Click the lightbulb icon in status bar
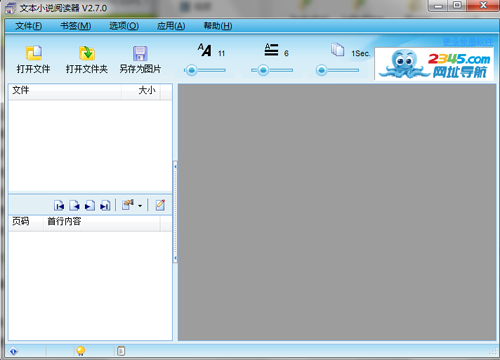 [81, 351]
